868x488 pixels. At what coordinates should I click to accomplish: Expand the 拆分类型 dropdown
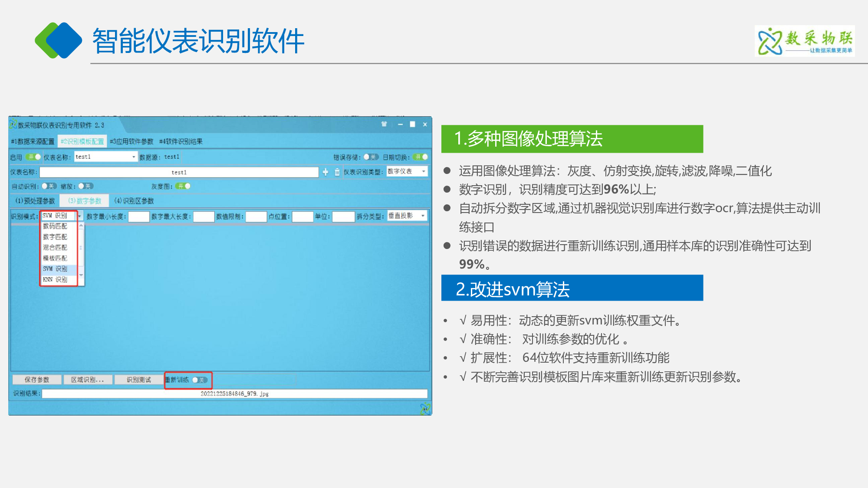(407, 216)
